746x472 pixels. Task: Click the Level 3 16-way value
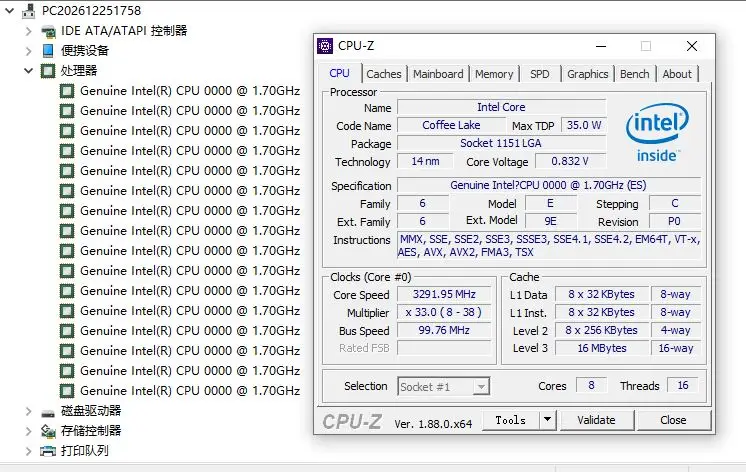click(676, 348)
